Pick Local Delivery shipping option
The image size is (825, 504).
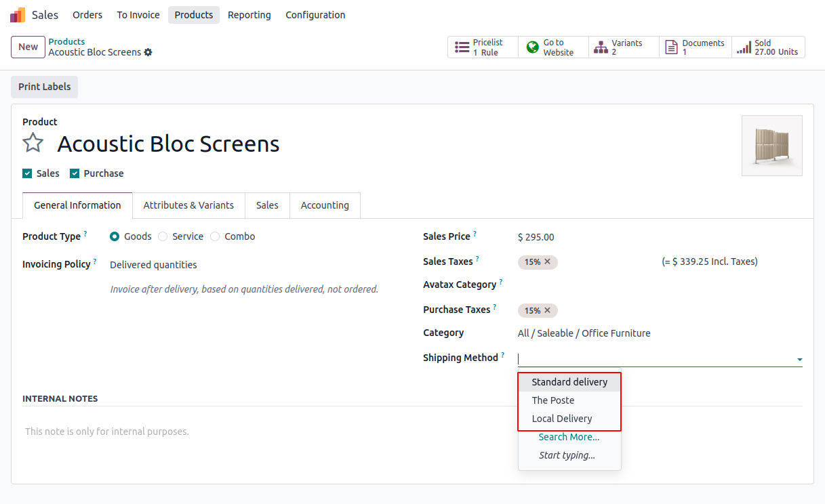pos(562,419)
